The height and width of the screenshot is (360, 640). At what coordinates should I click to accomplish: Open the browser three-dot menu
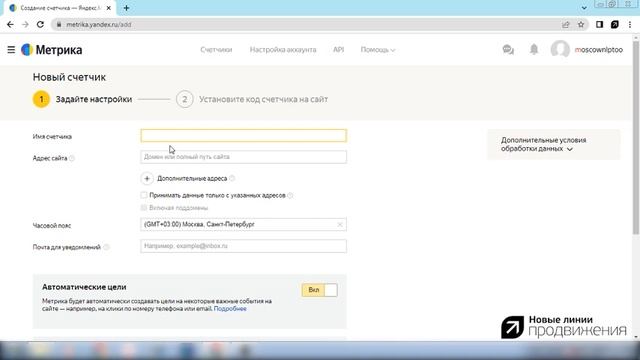coord(630,24)
